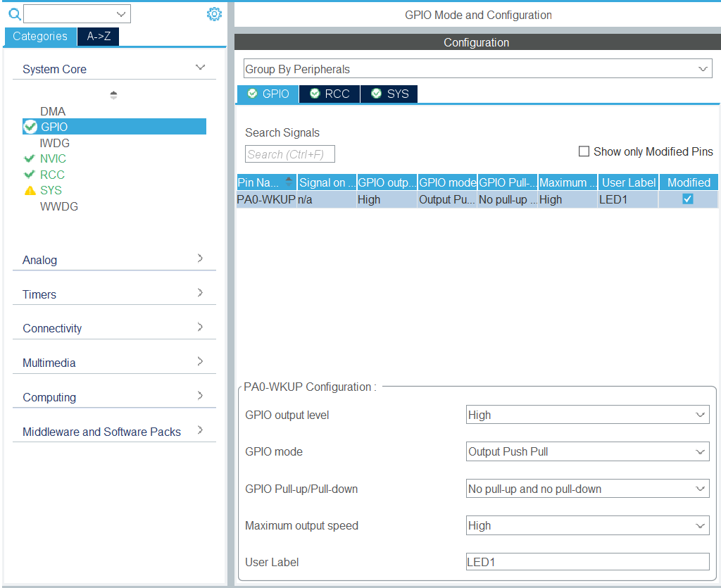Click the User Label text field

587,561
